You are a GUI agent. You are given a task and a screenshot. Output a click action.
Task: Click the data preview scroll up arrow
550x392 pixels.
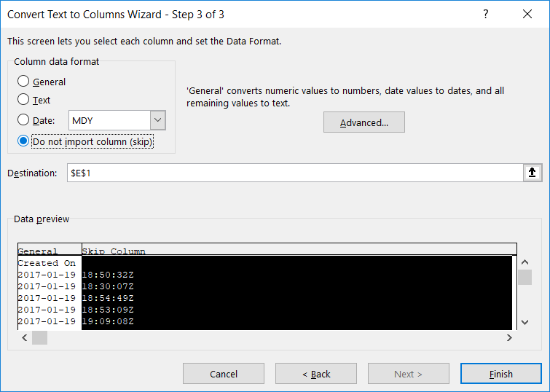525,262
